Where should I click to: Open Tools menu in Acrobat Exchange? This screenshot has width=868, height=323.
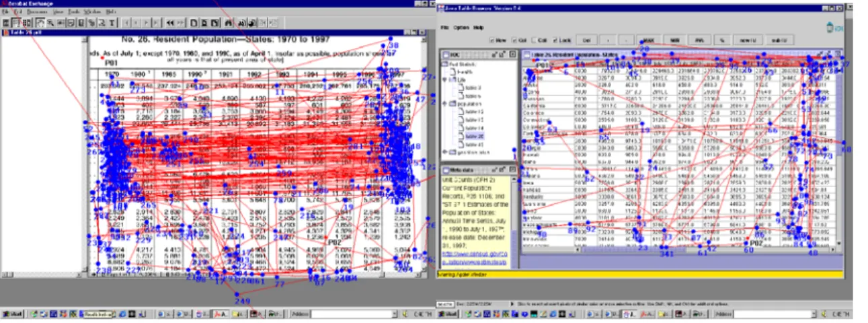[x=74, y=11]
